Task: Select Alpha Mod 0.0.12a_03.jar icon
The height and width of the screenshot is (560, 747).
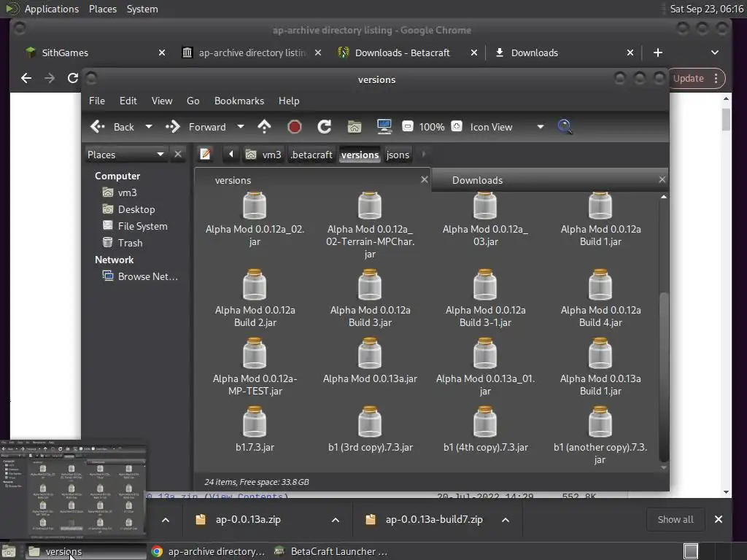Action: tap(485, 205)
